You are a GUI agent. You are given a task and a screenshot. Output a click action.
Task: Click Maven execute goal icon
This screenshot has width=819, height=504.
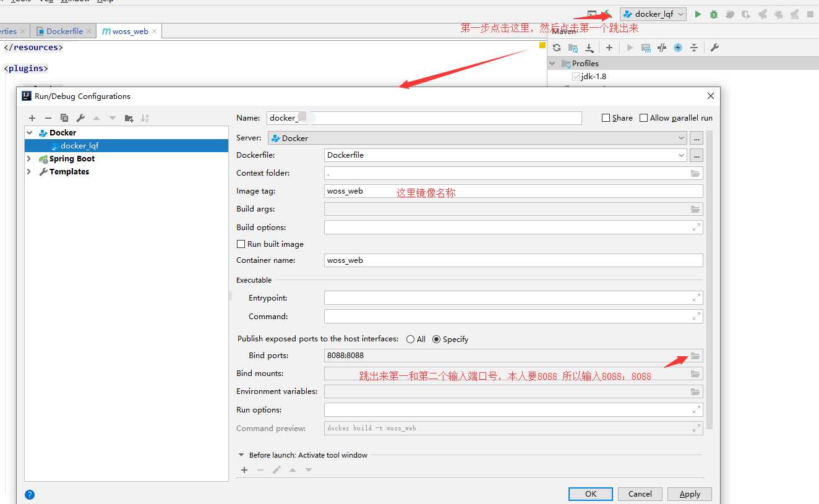tap(646, 48)
